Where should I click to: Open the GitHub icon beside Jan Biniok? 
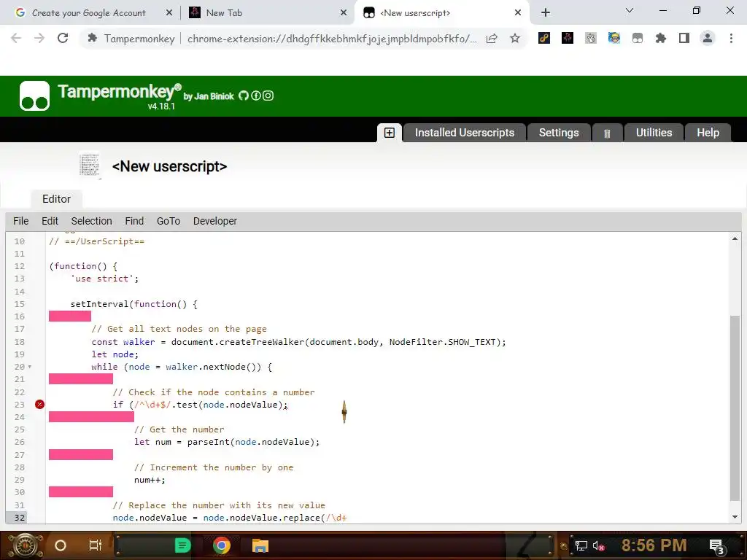244,96
